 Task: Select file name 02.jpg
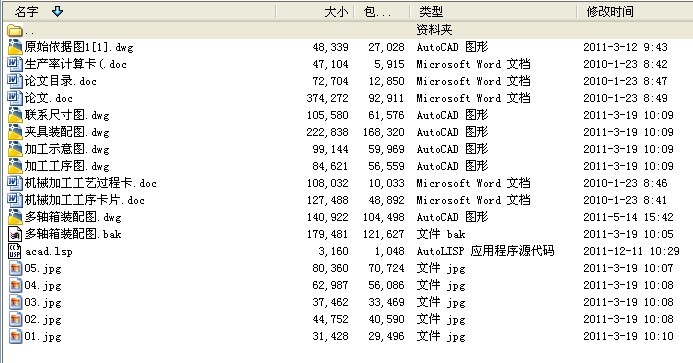pos(43,319)
